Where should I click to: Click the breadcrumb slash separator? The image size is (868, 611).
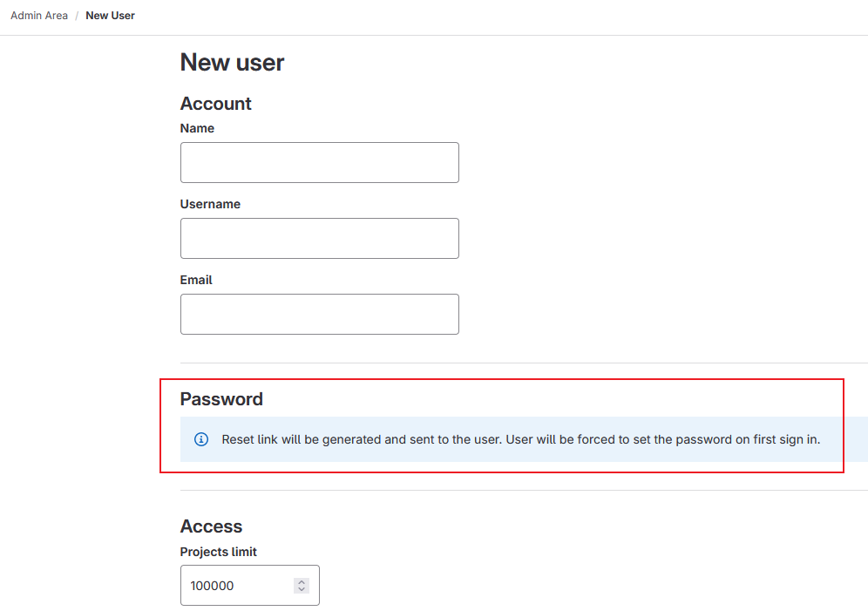[x=77, y=16]
